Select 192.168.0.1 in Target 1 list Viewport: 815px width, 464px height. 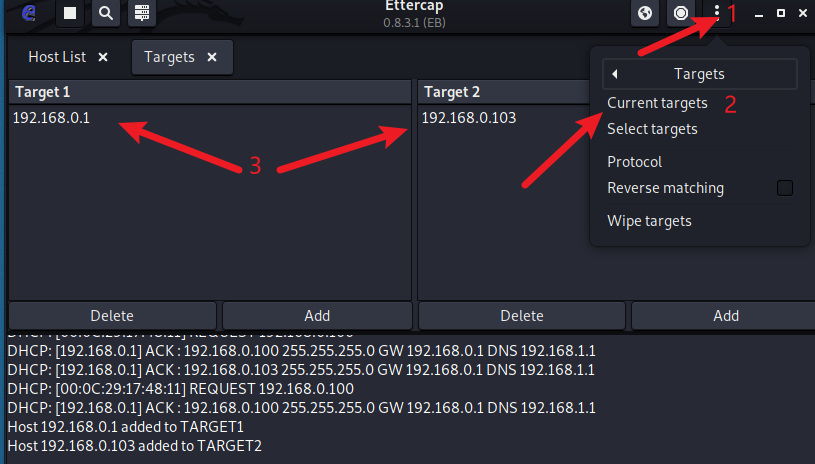click(x=51, y=118)
